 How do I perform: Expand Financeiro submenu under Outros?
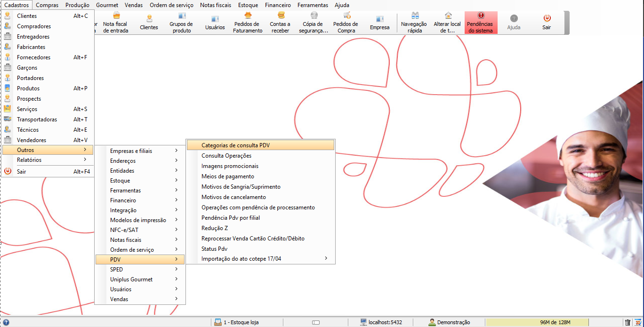(140, 200)
